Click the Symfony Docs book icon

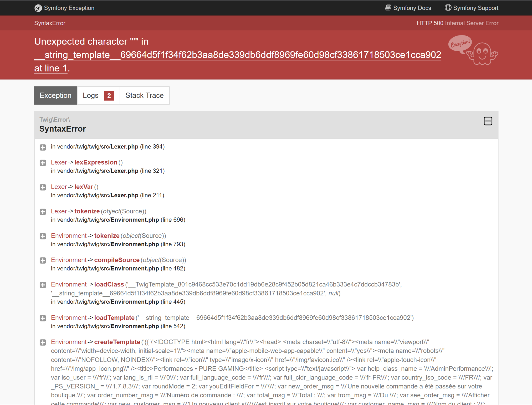[388, 8]
